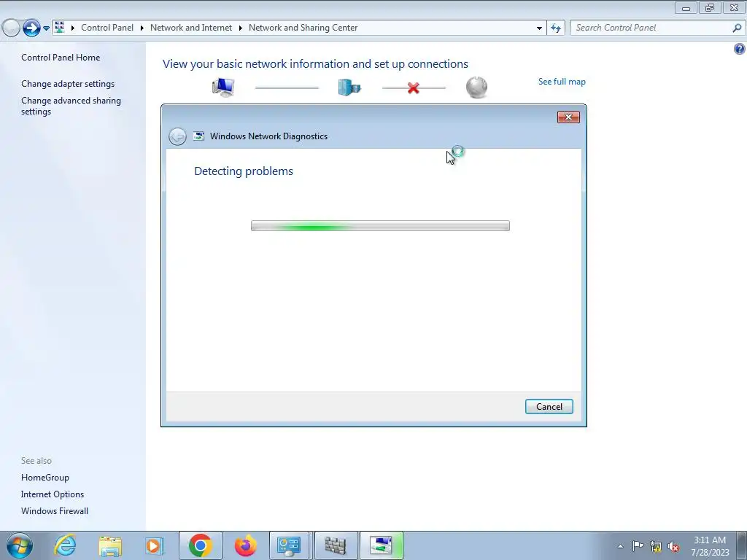Select Control Panel breadcrumb
Screen dimensions: 747x560
click(107, 28)
